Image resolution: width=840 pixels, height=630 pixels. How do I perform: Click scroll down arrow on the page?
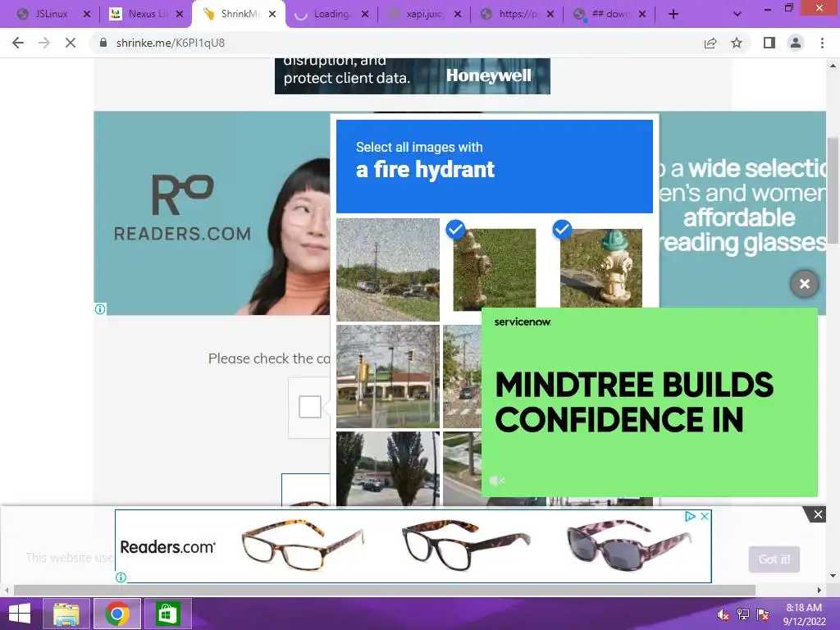[x=833, y=576]
